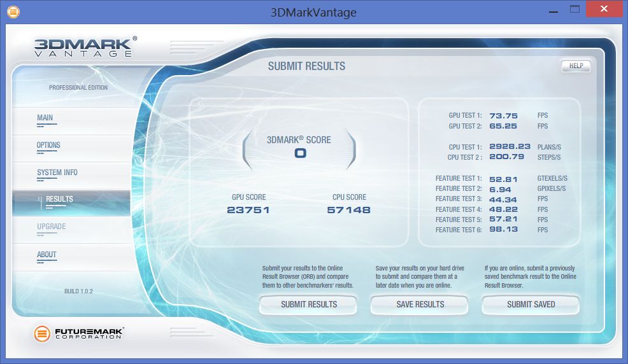628x364 pixels.
Task: Open the Main section
Action: tap(45, 118)
